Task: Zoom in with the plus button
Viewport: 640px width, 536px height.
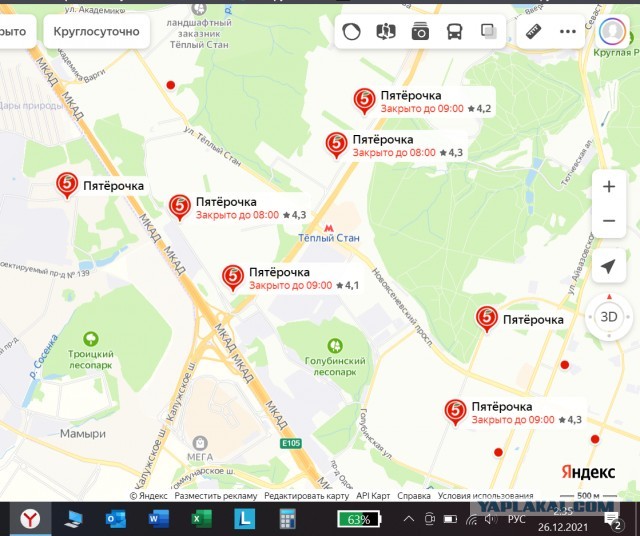Action: click(609, 187)
